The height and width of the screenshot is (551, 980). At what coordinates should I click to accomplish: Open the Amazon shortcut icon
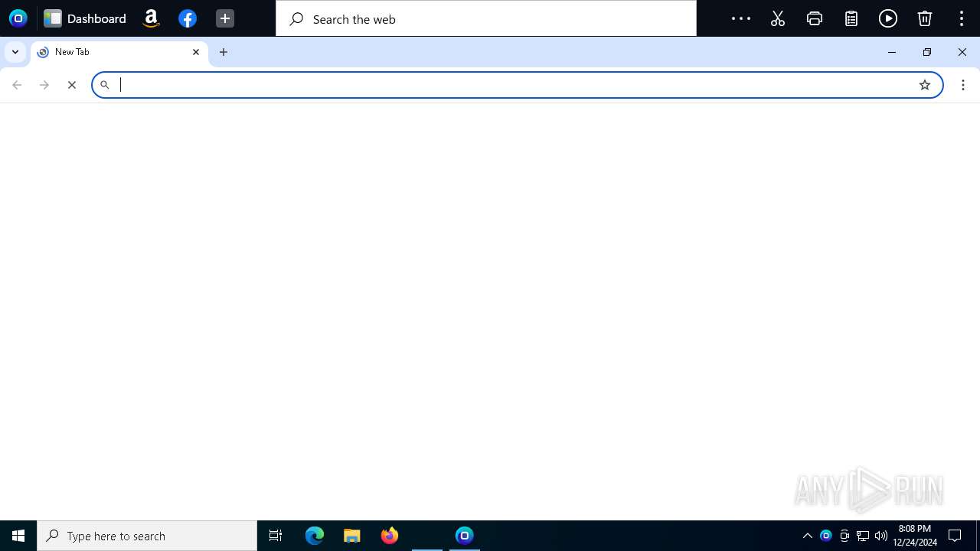151,18
